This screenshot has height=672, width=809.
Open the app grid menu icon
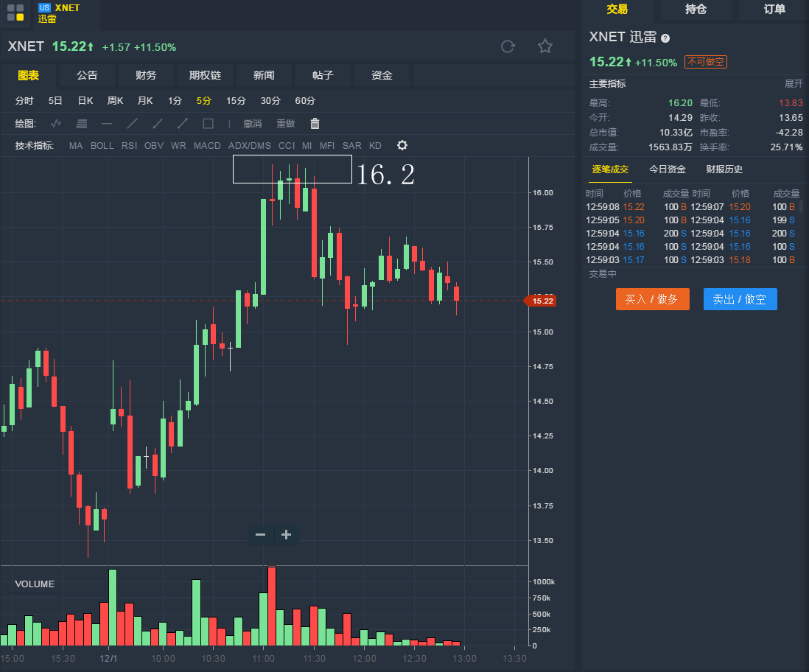pos(15,13)
